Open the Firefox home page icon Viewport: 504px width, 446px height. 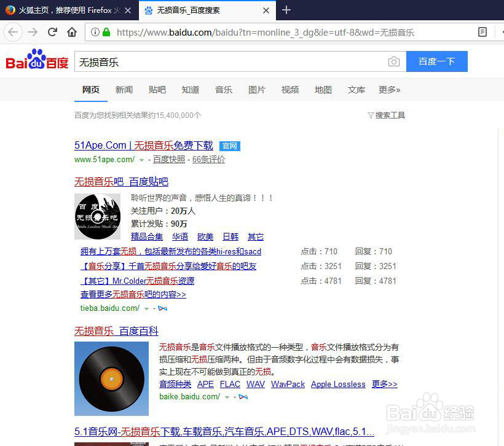pos(72,32)
